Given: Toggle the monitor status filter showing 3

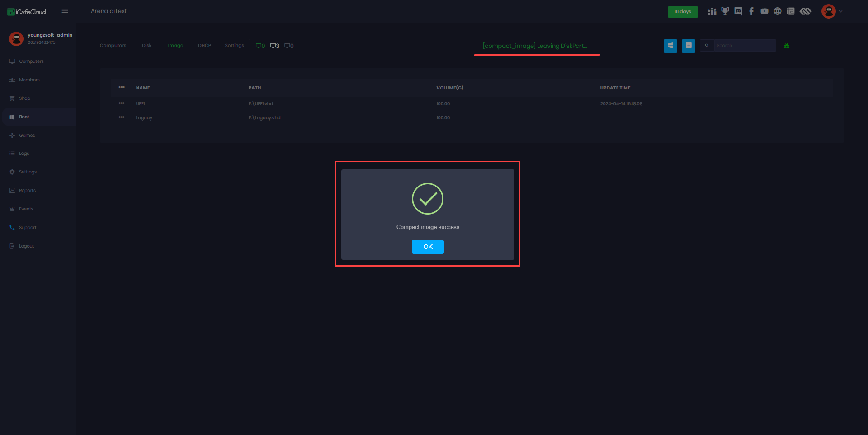Looking at the screenshot, I should (275, 45).
